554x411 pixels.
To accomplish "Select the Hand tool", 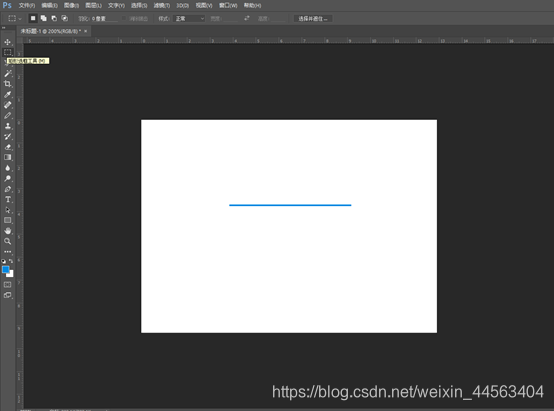I will (7, 231).
